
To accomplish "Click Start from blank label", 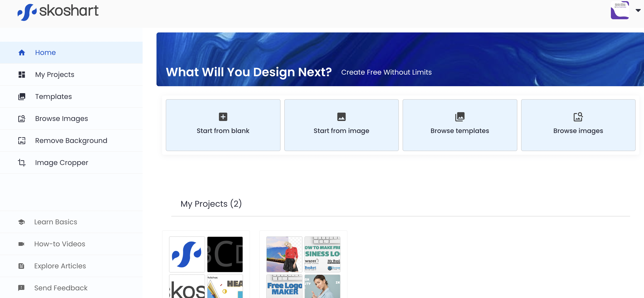I will [x=223, y=131].
